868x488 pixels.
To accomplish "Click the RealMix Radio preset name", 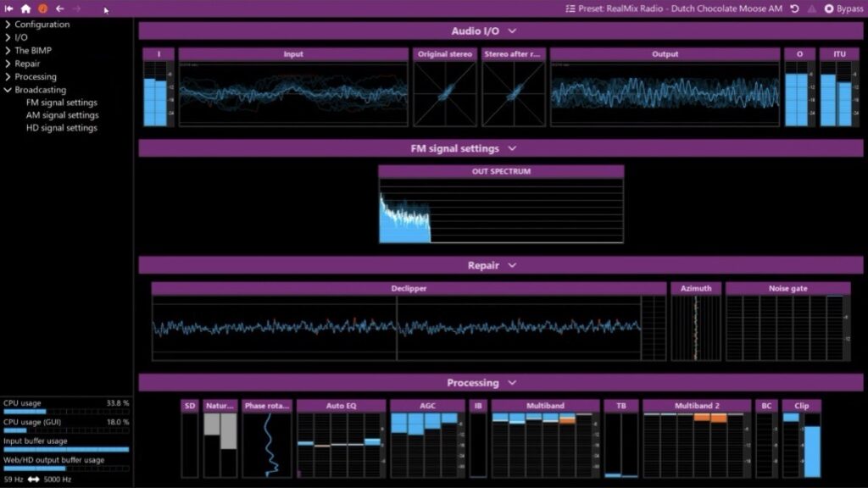I will click(629, 8).
